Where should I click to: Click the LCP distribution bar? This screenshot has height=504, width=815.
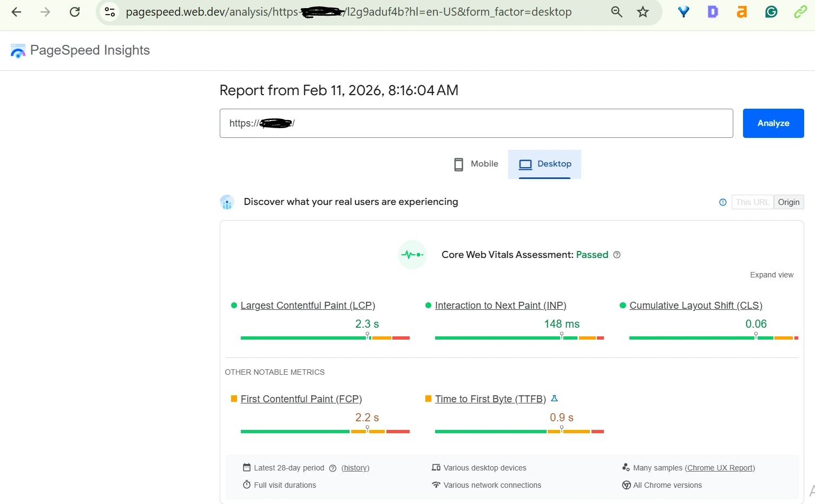pyautogui.click(x=325, y=338)
